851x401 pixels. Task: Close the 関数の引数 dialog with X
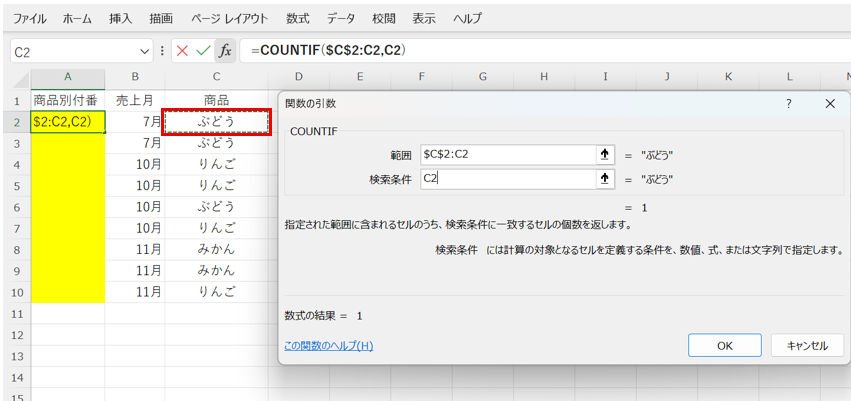[830, 103]
